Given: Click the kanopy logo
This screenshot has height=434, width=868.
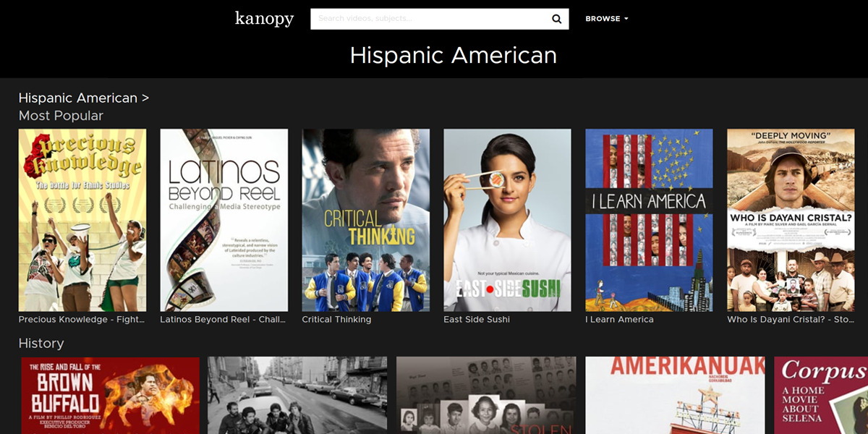Looking at the screenshot, I should coord(264,19).
